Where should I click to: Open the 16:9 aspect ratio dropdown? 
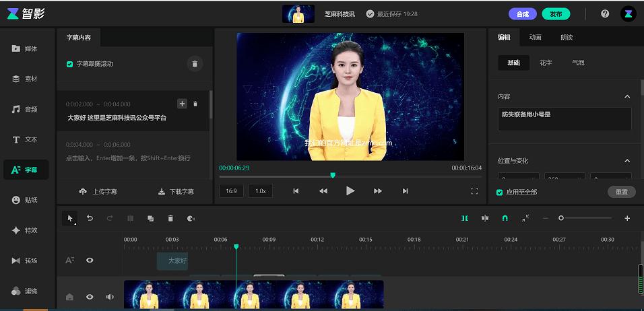click(x=231, y=191)
